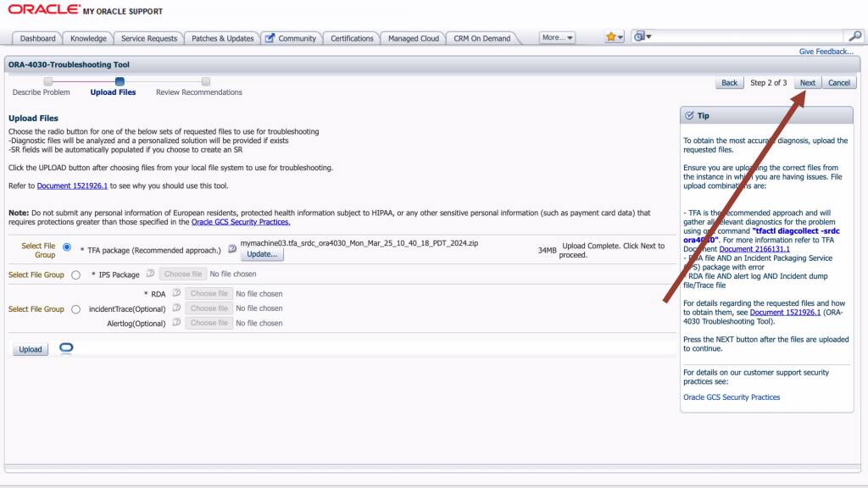The width and height of the screenshot is (868, 488).
Task: Switch to the Knowledge tab
Action: pos(87,37)
